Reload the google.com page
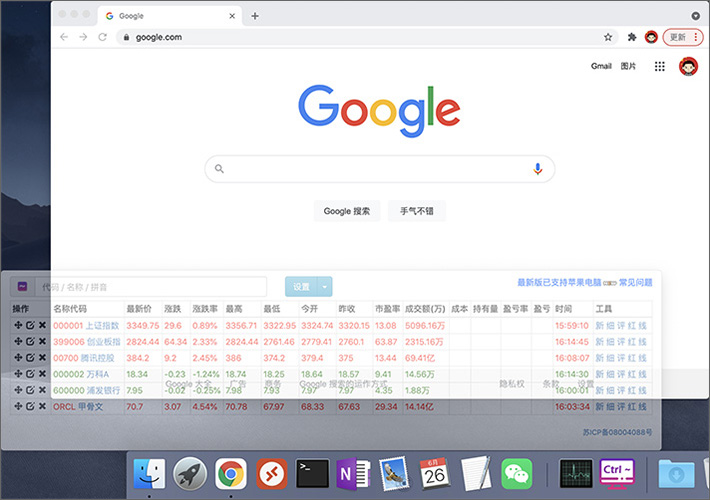 pyautogui.click(x=103, y=37)
